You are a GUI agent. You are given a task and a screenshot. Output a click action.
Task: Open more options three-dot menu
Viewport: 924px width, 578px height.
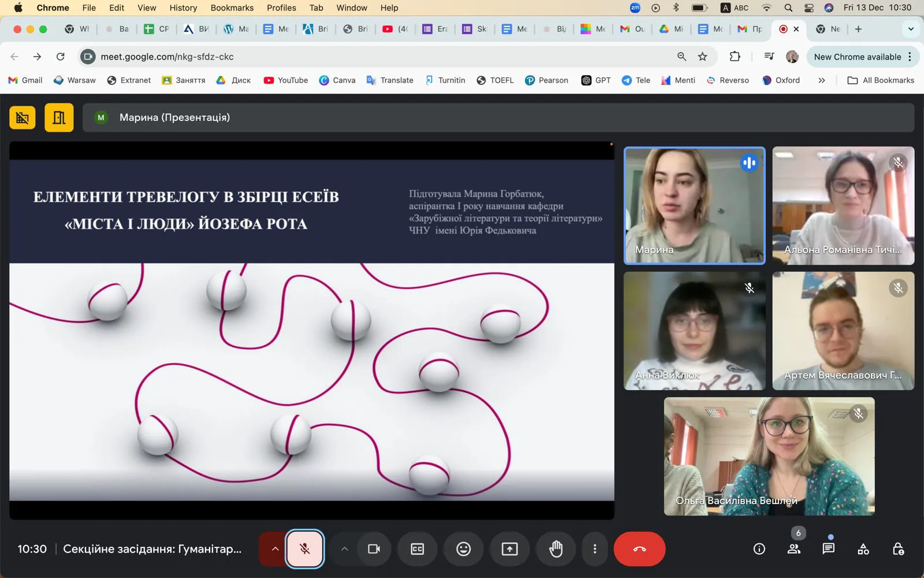click(595, 549)
